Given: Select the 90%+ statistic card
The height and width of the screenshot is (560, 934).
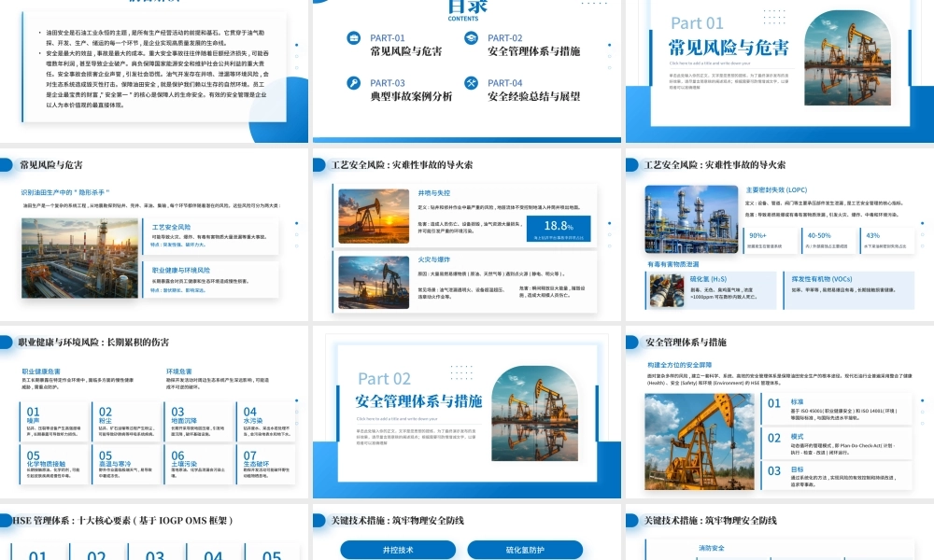Looking at the screenshot, I should click(771, 240).
